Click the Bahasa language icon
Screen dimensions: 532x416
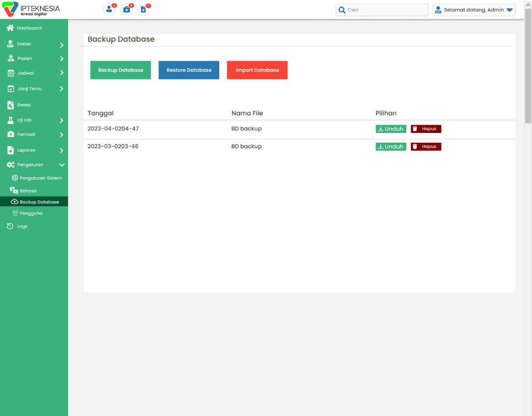[14, 191]
